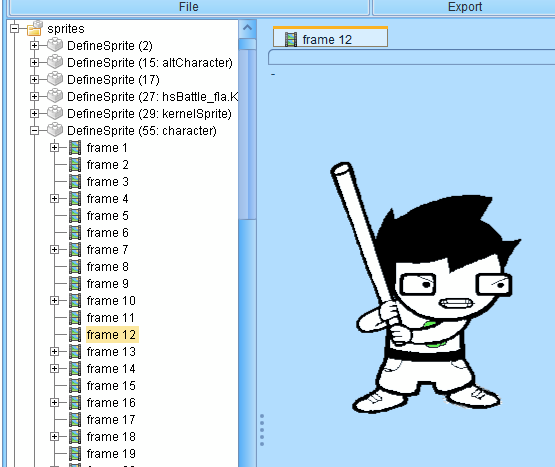Click the splitter grip dots handle

pos(262,430)
